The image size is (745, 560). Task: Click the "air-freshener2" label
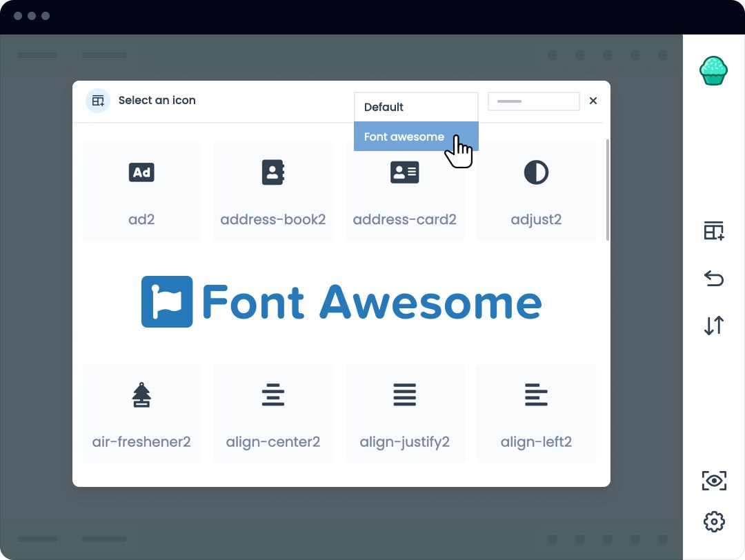tap(141, 442)
